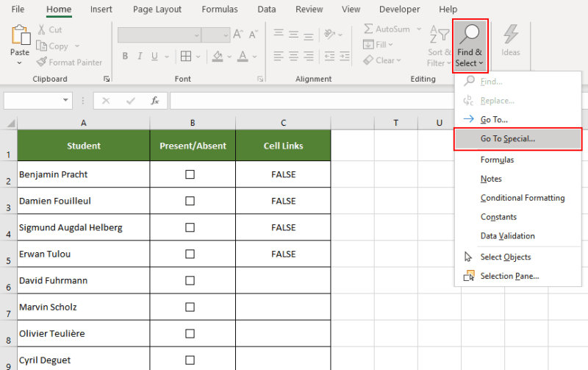Tick the checkbox for Benjamin Pracht
Screen dimensions: 588x370
click(190, 174)
